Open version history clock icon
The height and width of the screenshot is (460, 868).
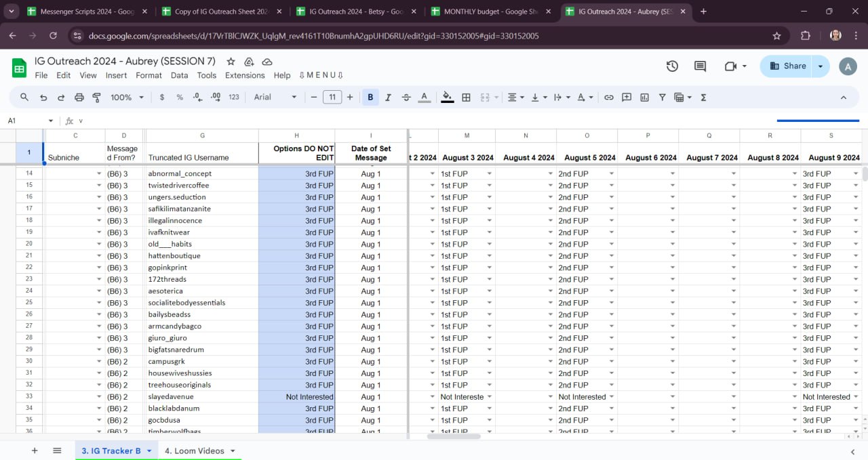[x=672, y=66]
